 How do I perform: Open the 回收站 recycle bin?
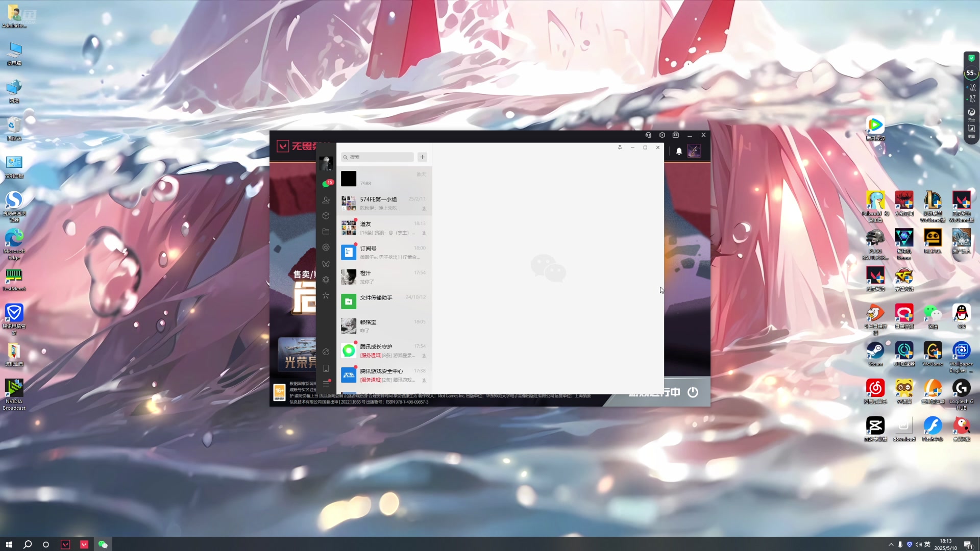[x=14, y=128]
